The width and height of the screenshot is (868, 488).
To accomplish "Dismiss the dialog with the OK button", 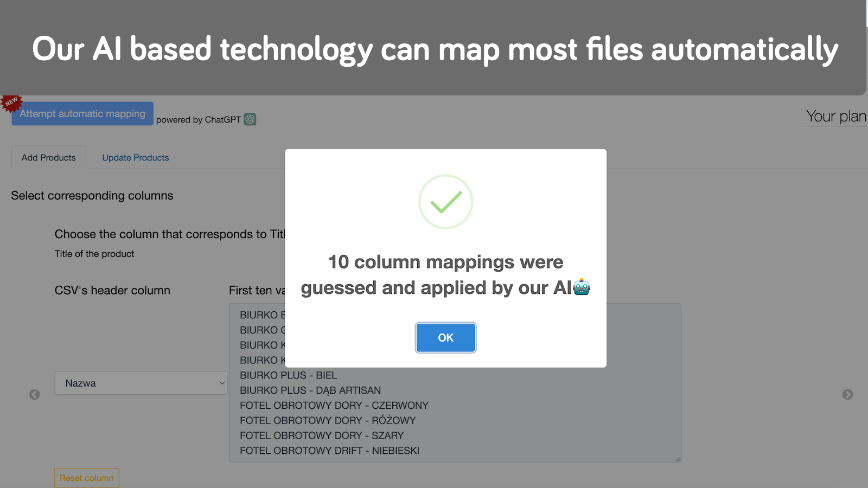I will [x=445, y=337].
